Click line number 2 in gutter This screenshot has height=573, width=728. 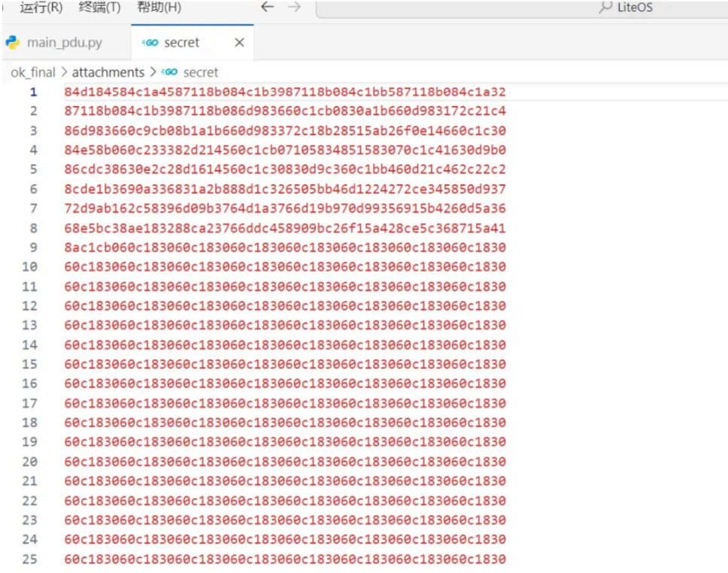33,111
